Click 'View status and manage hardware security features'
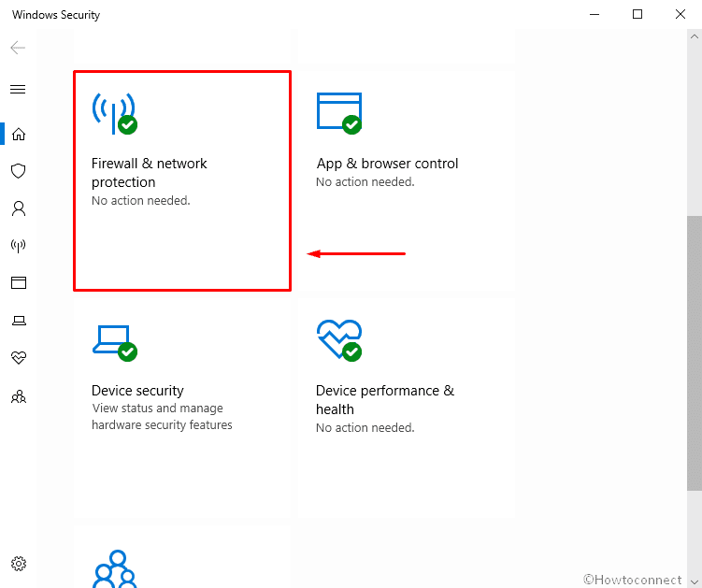 pos(162,417)
